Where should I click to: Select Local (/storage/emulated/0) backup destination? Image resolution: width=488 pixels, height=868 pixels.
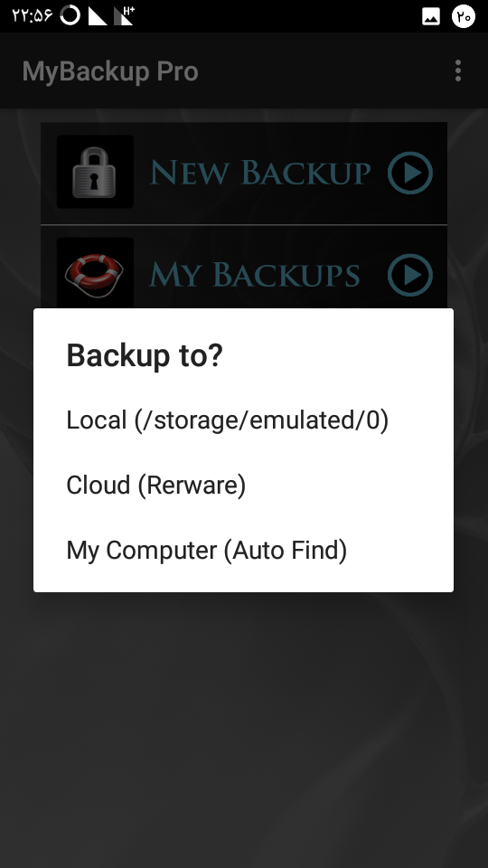[x=243, y=420]
